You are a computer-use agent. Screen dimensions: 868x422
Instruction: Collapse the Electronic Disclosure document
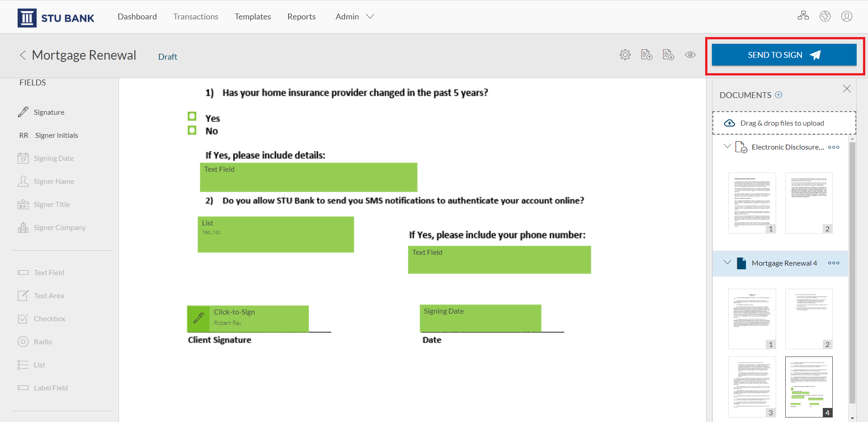[727, 146]
